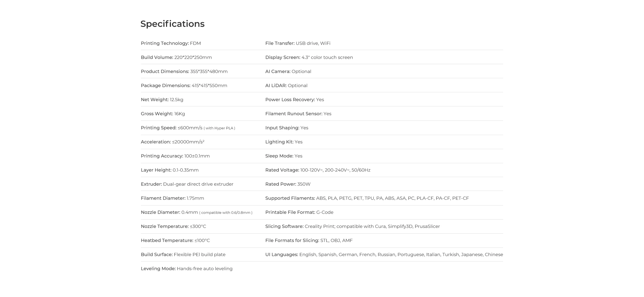
Task: Select the Net Weight 12.5kg entry
Action: [162, 100]
